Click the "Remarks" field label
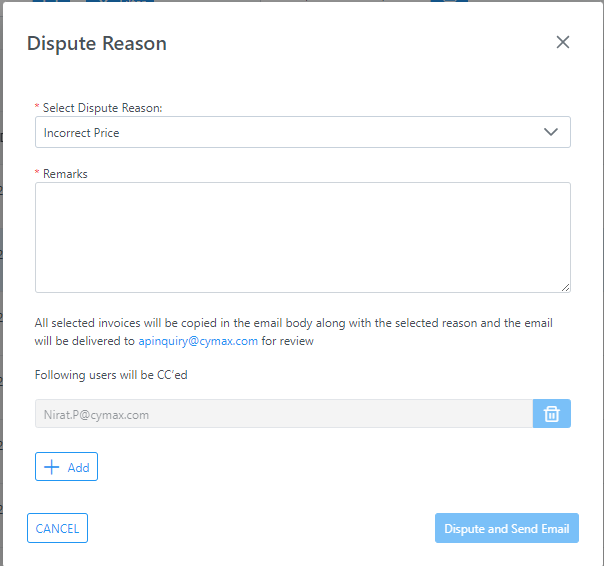The width and height of the screenshot is (604, 566). coord(65,174)
